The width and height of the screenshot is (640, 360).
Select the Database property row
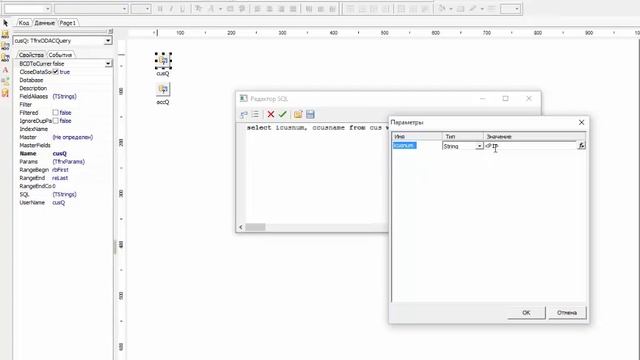pyautogui.click(x=63, y=80)
